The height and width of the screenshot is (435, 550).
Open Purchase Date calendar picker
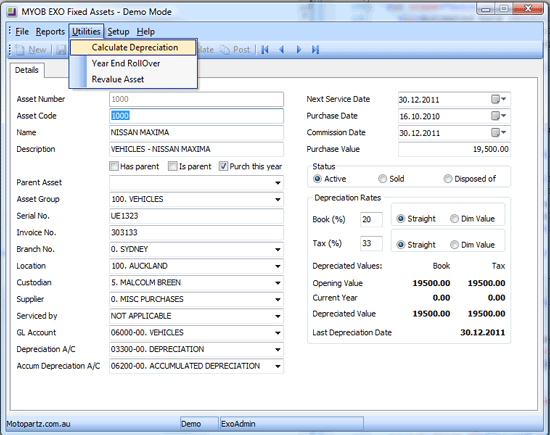click(x=498, y=116)
